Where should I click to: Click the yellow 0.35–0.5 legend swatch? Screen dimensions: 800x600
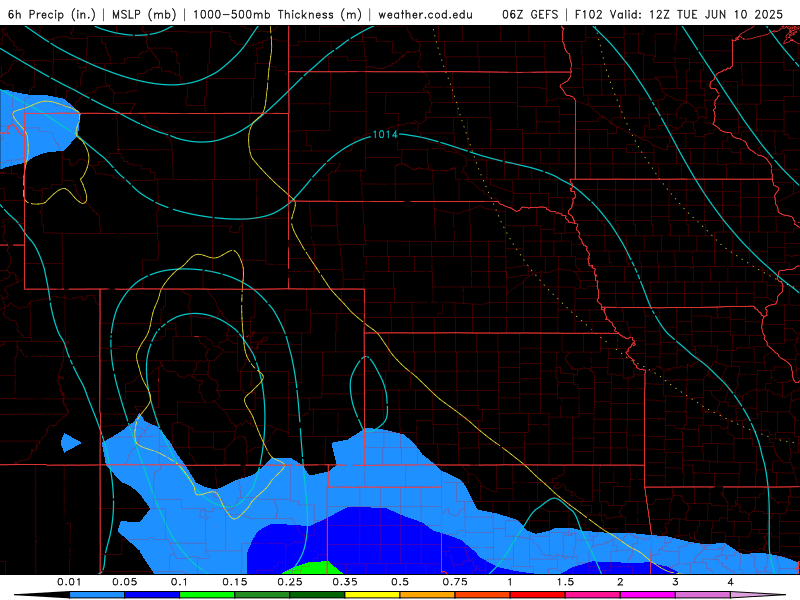[372, 595]
